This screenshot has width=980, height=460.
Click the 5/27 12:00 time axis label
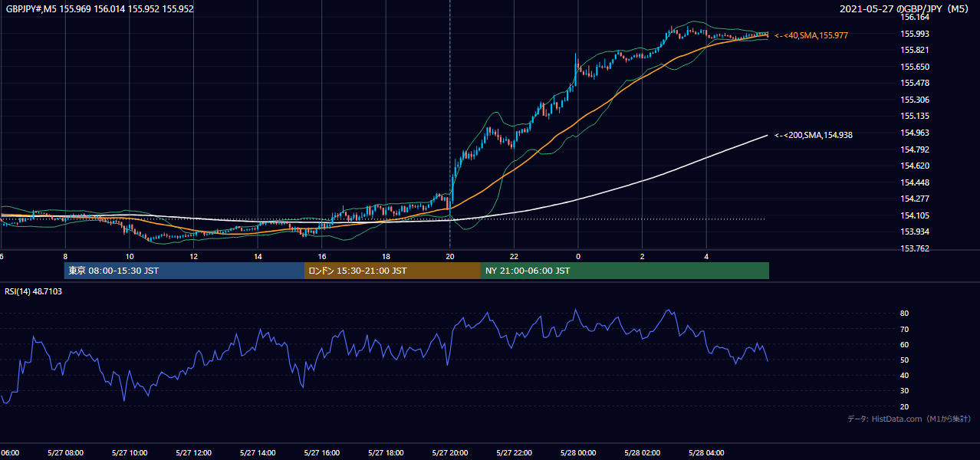pos(193,452)
